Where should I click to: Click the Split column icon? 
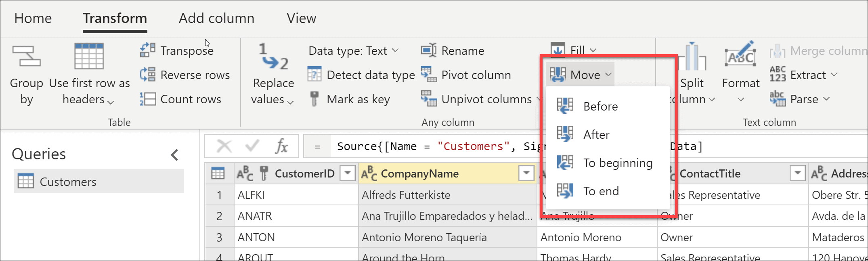point(692,56)
